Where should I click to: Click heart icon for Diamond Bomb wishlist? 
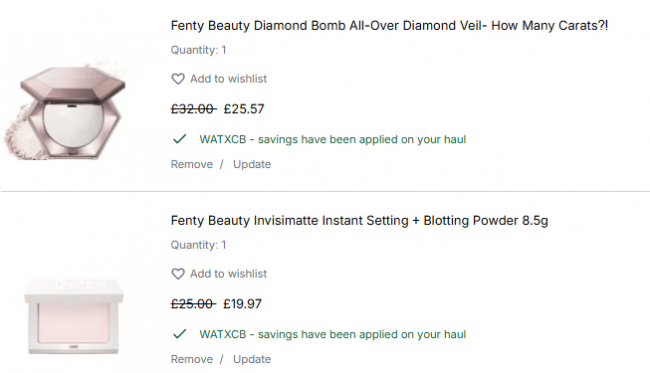[178, 79]
